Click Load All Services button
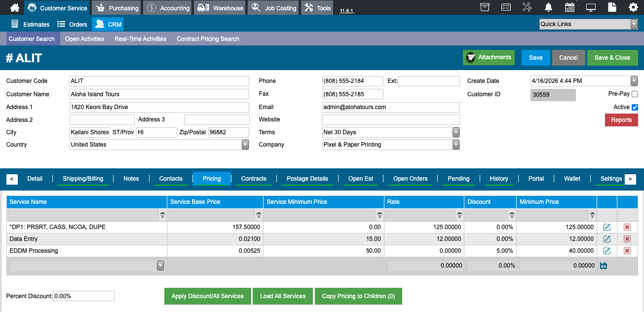This screenshot has width=644, height=312. pos(283,296)
